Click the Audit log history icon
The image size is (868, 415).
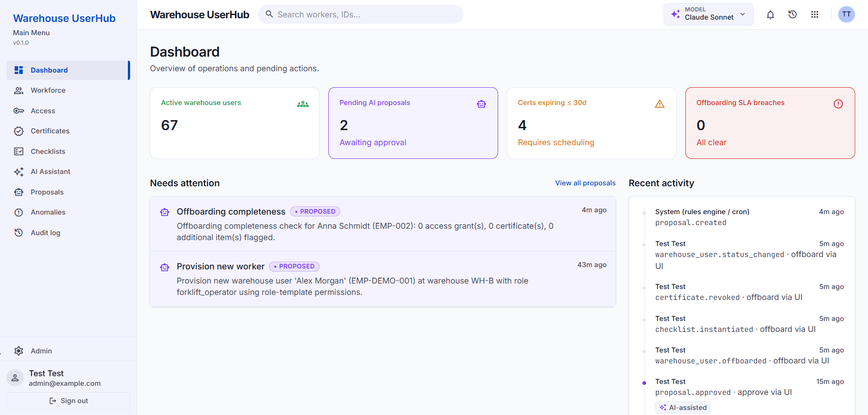(x=19, y=233)
